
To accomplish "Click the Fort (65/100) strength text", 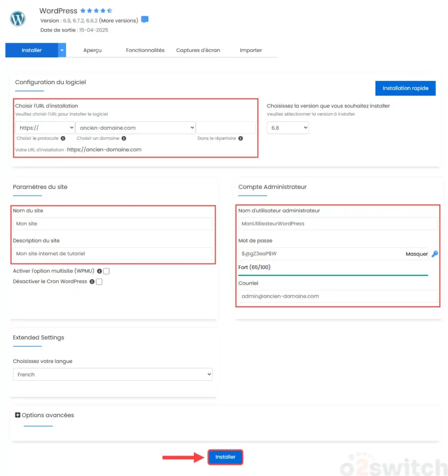I will 254,267.
